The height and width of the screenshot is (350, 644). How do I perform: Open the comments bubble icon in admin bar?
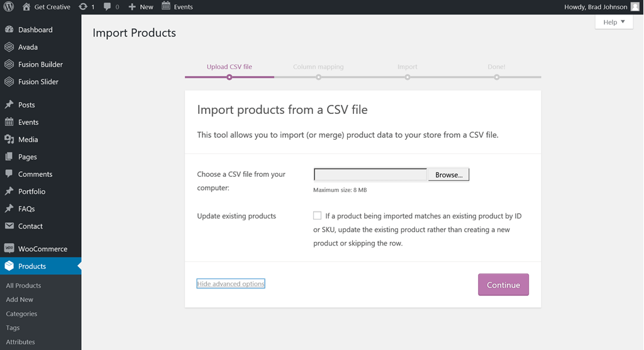click(x=107, y=6)
